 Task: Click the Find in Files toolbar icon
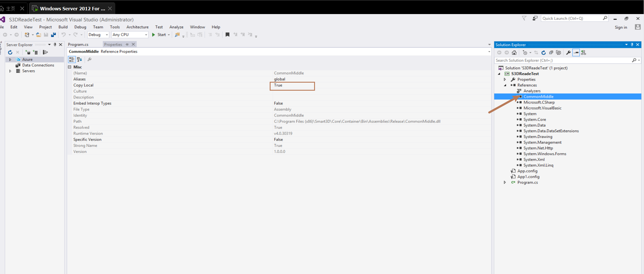point(177,35)
